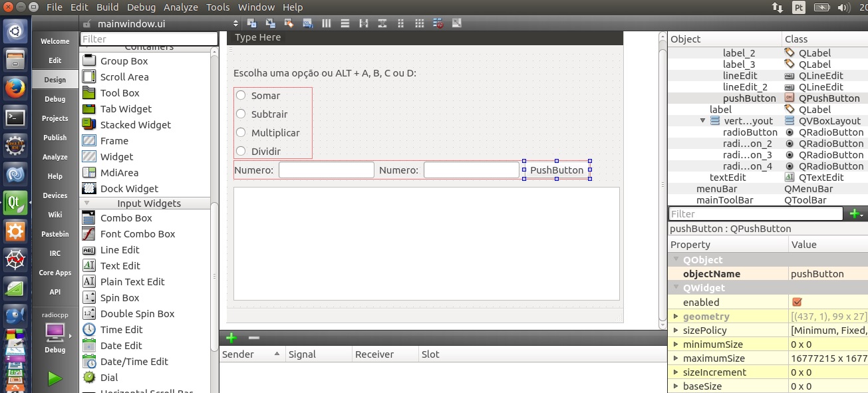Uncheck the enabled property checkbox
The image size is (868, 393).
(x=797, y=302)
